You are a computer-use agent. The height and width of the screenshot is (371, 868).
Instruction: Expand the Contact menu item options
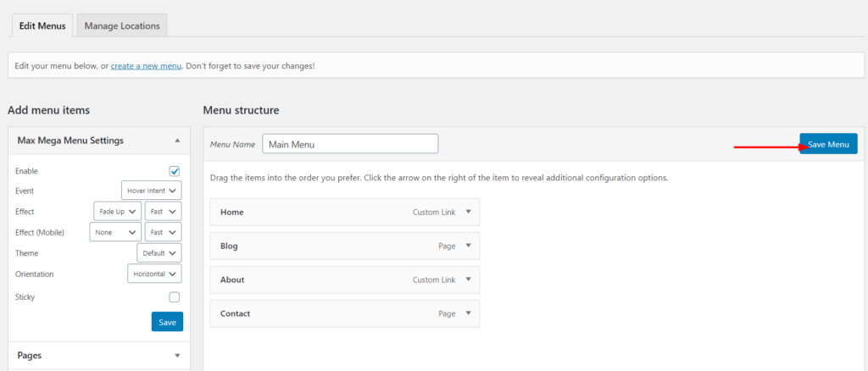(x=468, y=313)
